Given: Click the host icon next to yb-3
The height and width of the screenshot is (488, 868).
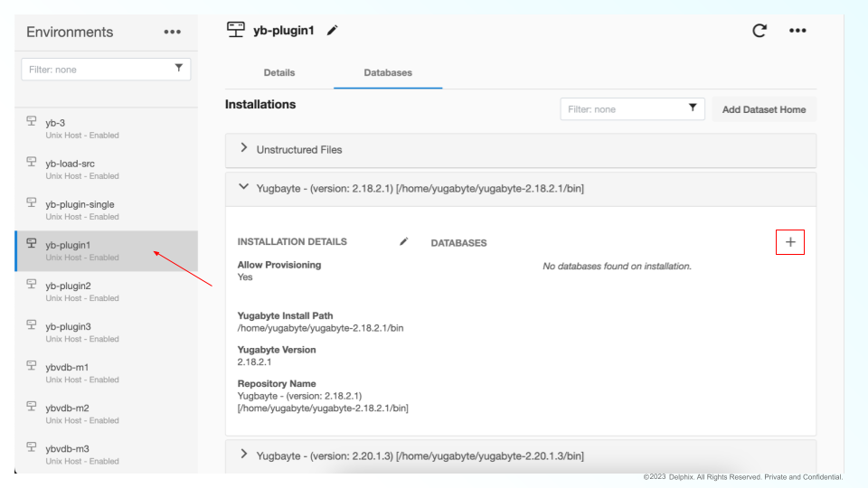Looking at the screenshot, I should [31, 122].
